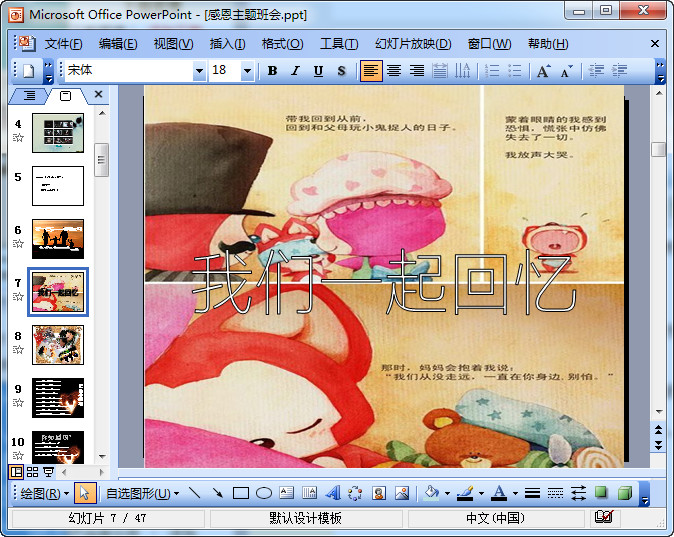Decrease font size with small A icon
The width and height of the screenshot is (674, 537).
[567, 71]
